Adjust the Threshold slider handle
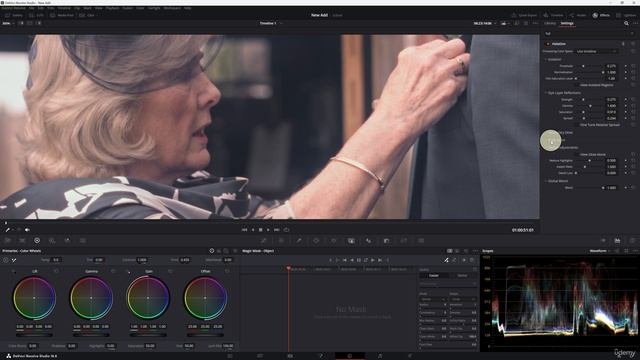The height and width of the screenshot is (360, 640). click(x=583, y=66)
